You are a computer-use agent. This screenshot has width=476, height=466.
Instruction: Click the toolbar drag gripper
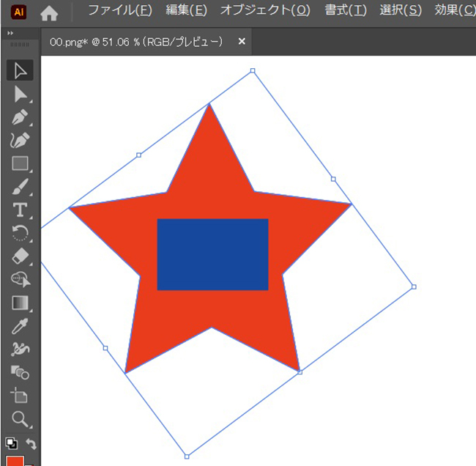tap(20, 45)
